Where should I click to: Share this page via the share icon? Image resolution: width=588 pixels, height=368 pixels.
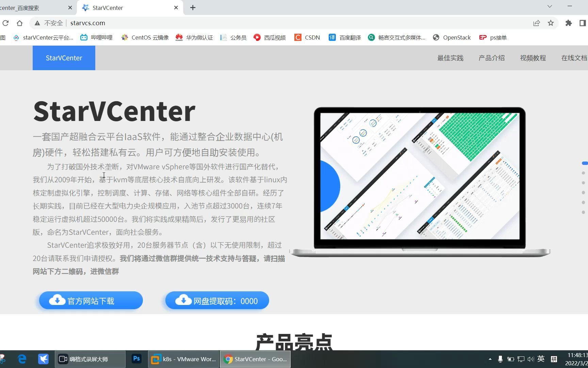[536, 23]
